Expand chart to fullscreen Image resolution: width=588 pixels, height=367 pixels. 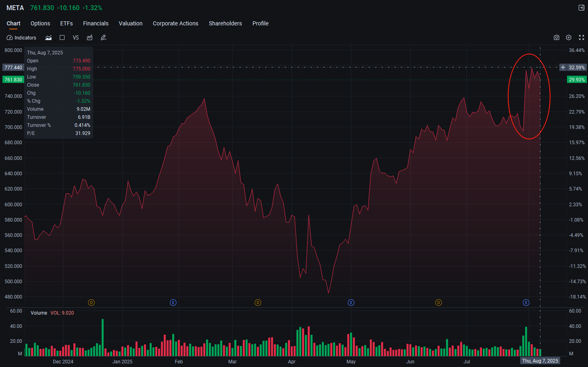click(582, 37)
